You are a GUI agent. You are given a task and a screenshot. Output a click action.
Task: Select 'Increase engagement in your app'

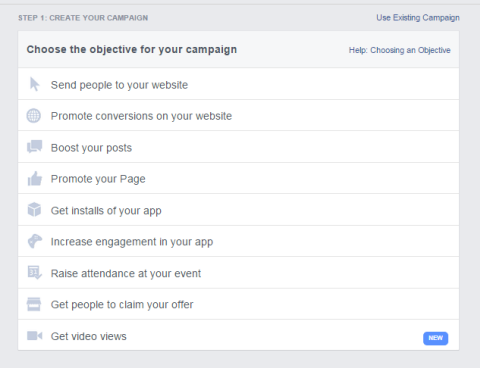238,241
